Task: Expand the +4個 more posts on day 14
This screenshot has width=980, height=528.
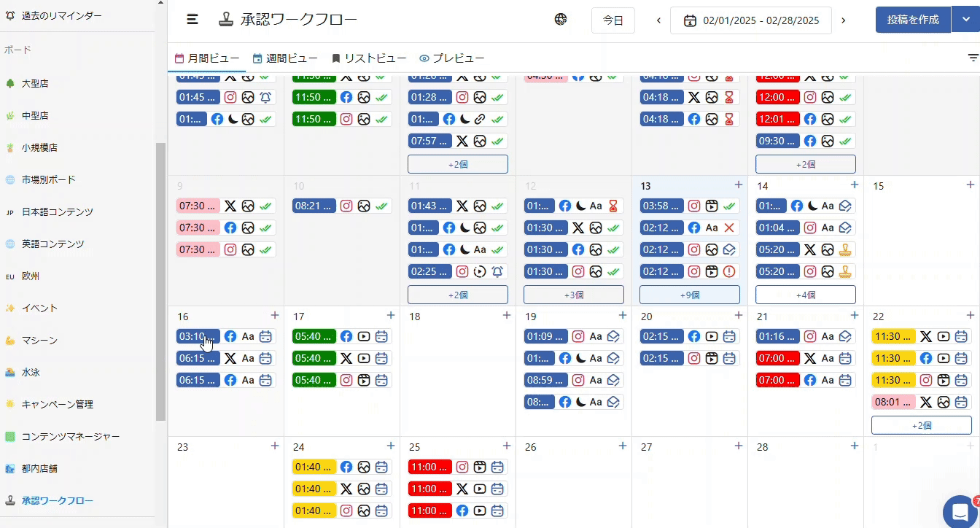Action: point(806,295)
